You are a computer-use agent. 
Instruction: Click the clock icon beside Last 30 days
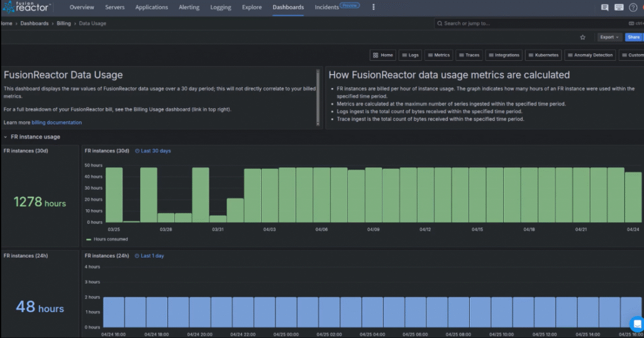click(137, 151)
